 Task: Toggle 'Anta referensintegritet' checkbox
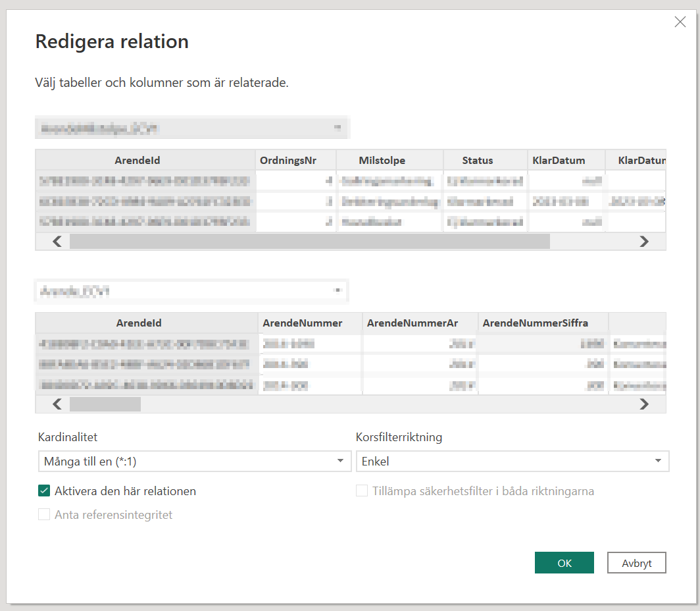coord(44,514)
